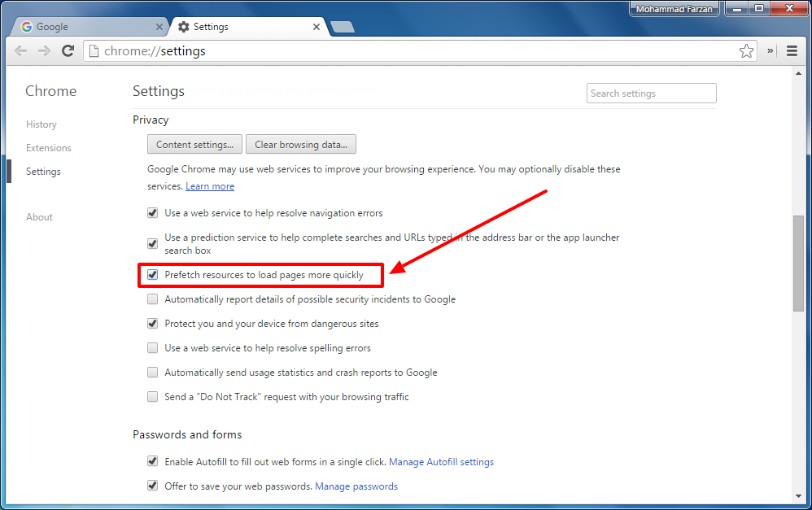
Task: Toggle the Enable Autofill checkbox
Action: tap(152, 461)
